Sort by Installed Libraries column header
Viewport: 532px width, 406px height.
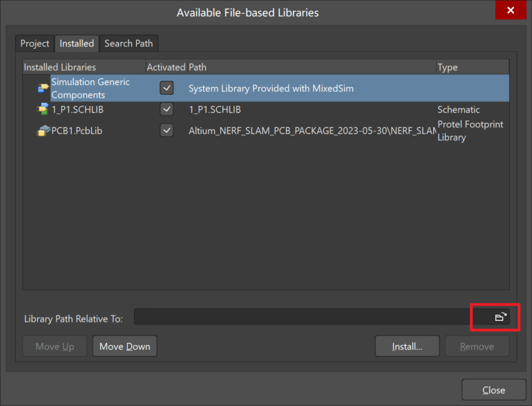point(60,67)
